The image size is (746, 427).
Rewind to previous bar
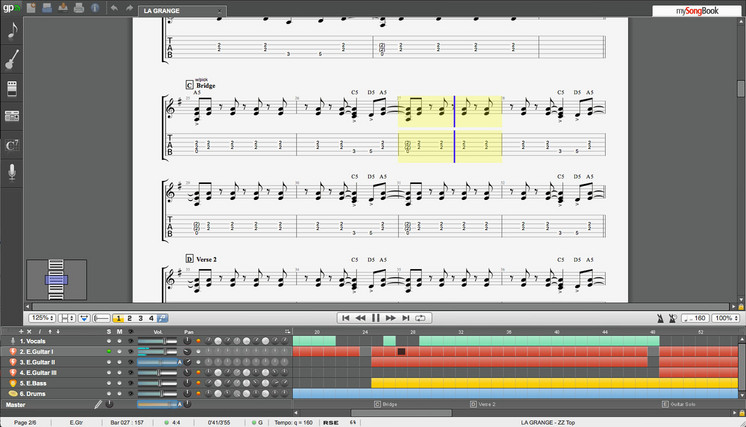click(x=361, y=318)
